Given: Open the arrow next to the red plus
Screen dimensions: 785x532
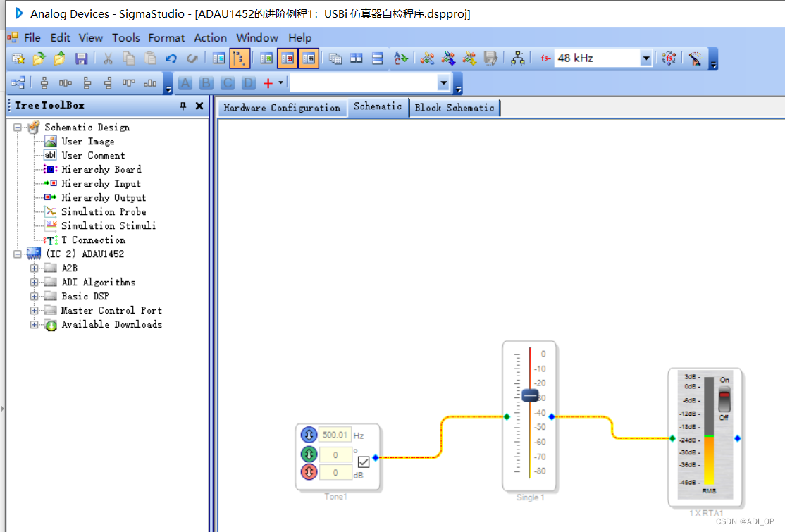Looking at the screenshot, I should pyautogui.click(x=281, y=82).
